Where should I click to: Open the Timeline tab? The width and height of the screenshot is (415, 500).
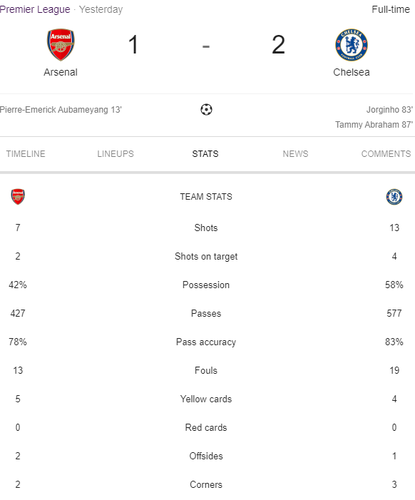(26, 154)
